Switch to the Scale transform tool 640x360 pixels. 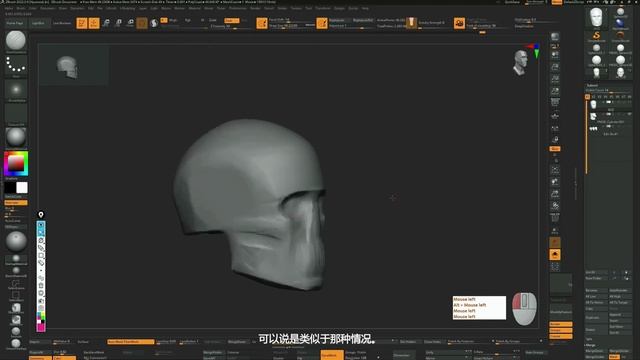118,23
